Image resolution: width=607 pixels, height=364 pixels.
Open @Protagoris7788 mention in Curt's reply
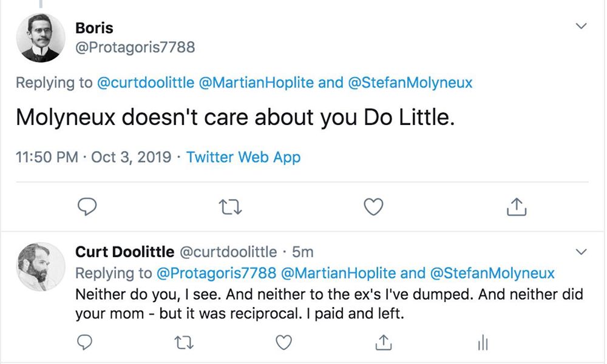pos(217,273)
